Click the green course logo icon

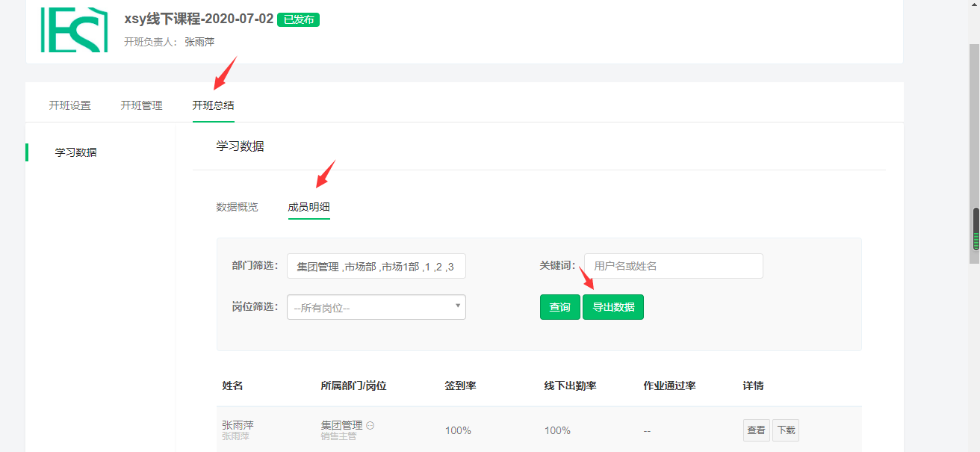(x=69, y=30)
